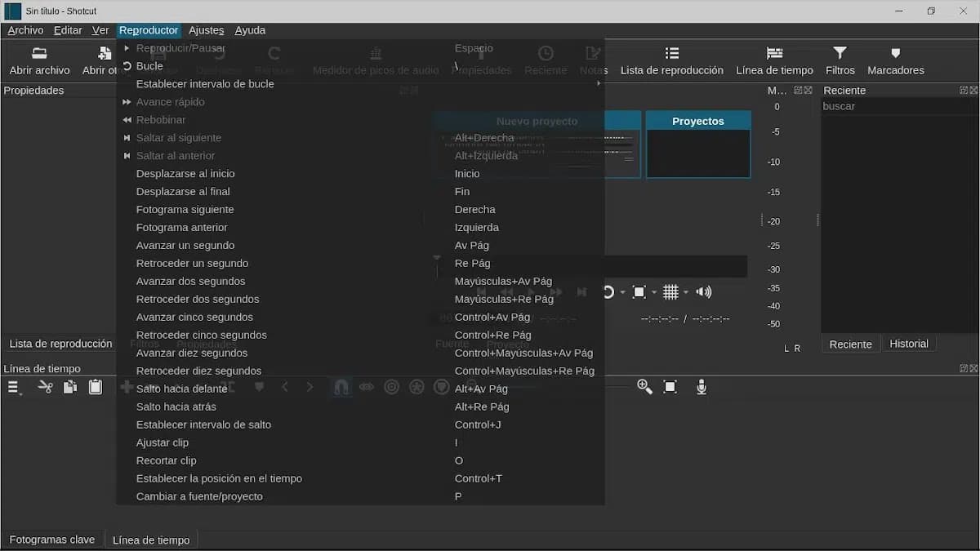Switch to the Lista de reproducción tab

[x=60, y=344]
